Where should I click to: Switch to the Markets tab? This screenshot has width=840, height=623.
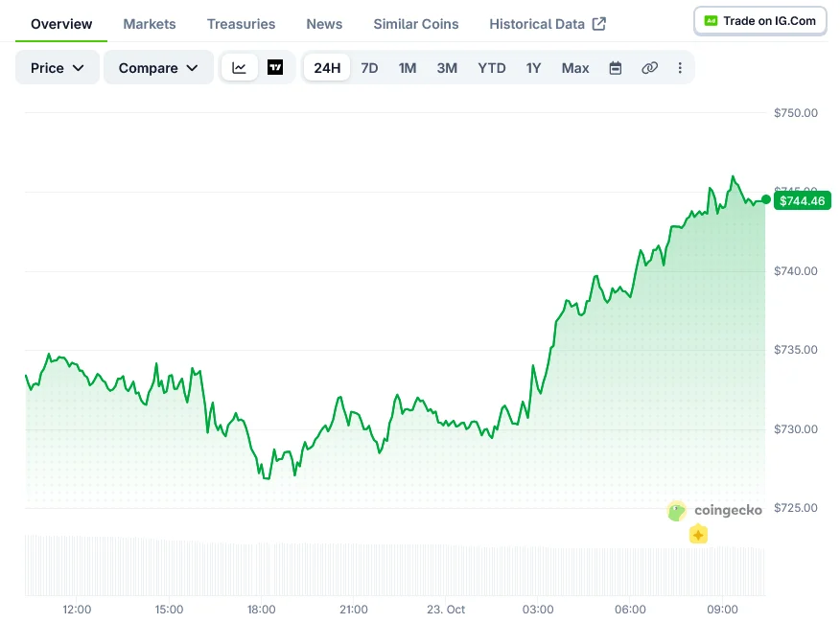150,24
